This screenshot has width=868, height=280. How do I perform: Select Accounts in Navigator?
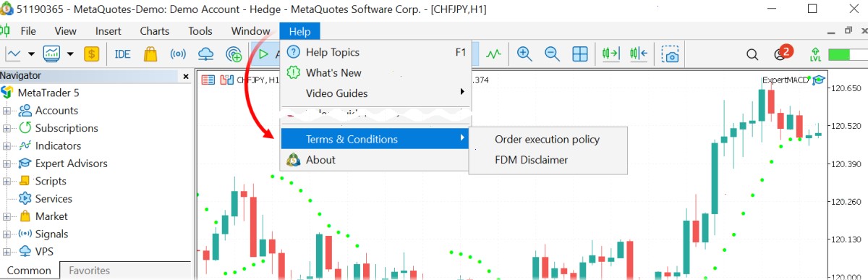(56, 111)
